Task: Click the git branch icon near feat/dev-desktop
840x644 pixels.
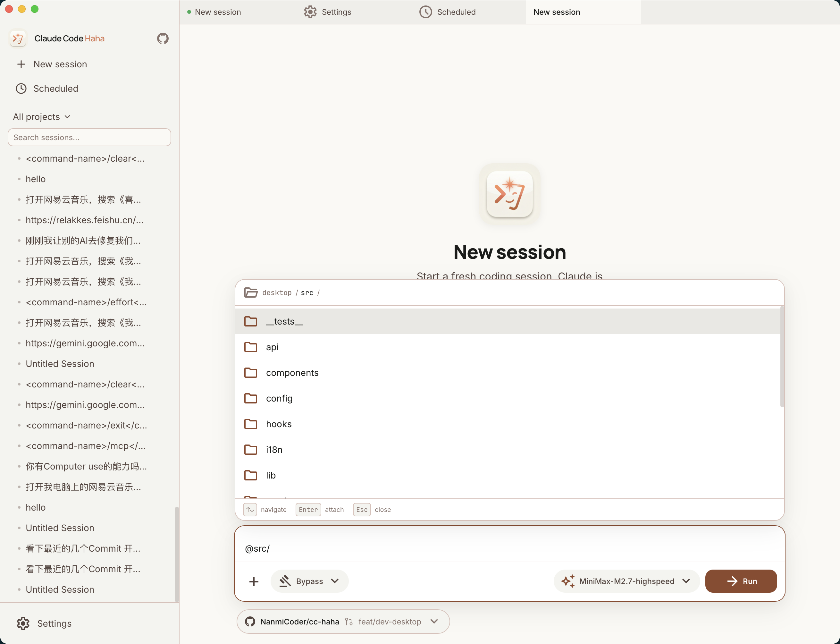Action: click(x=348, y=621)
